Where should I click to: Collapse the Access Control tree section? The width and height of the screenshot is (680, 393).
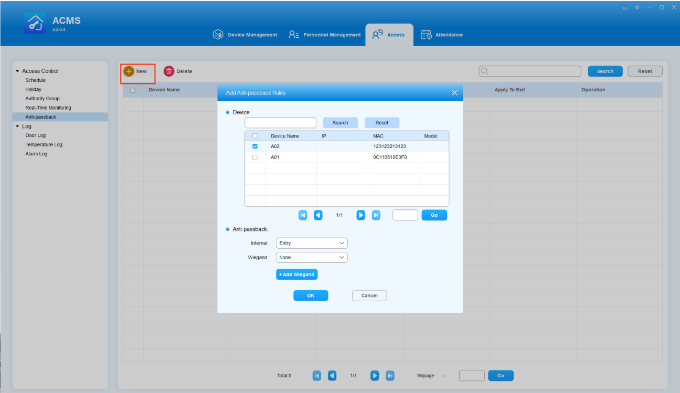coord(17,71)
